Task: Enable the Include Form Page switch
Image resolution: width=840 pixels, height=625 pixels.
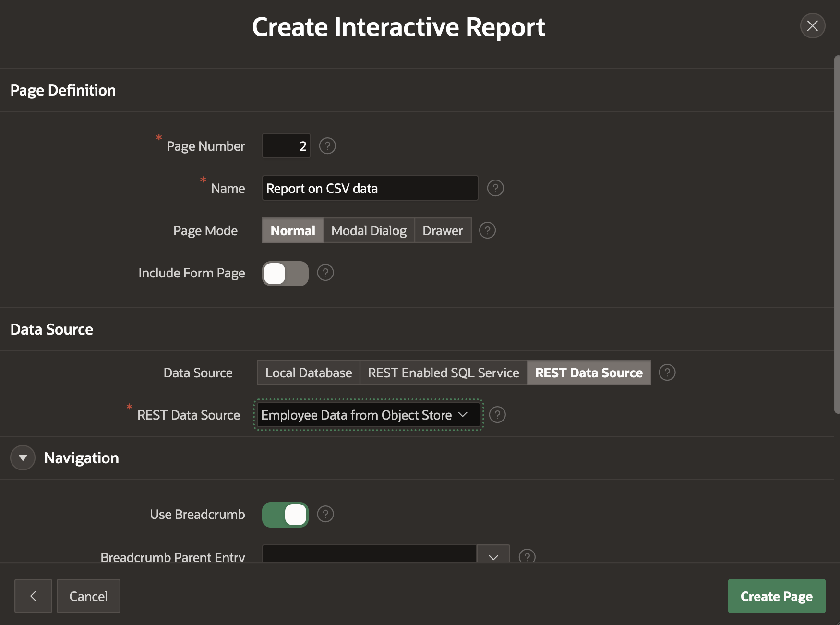Action: click(x=285, y=274)
